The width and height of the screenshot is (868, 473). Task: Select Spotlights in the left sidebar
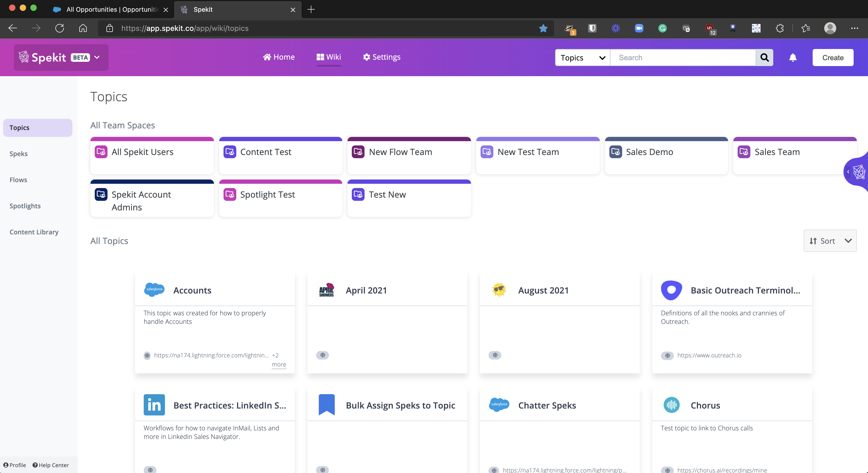pos(25,206)
